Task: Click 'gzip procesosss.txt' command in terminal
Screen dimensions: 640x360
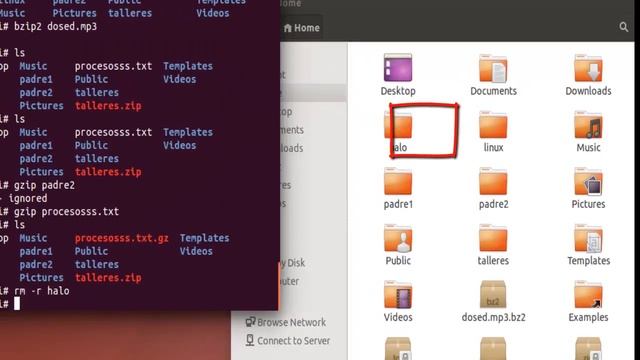Action: (67, 212)
